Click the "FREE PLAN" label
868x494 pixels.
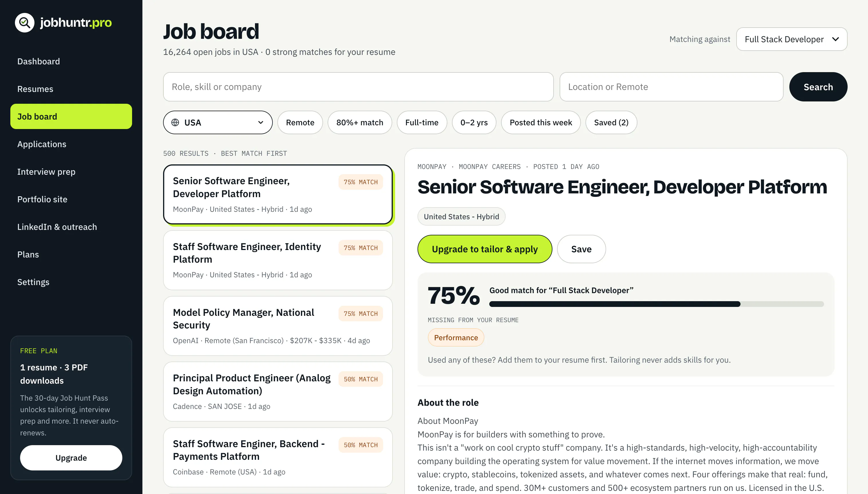[39, 351]
